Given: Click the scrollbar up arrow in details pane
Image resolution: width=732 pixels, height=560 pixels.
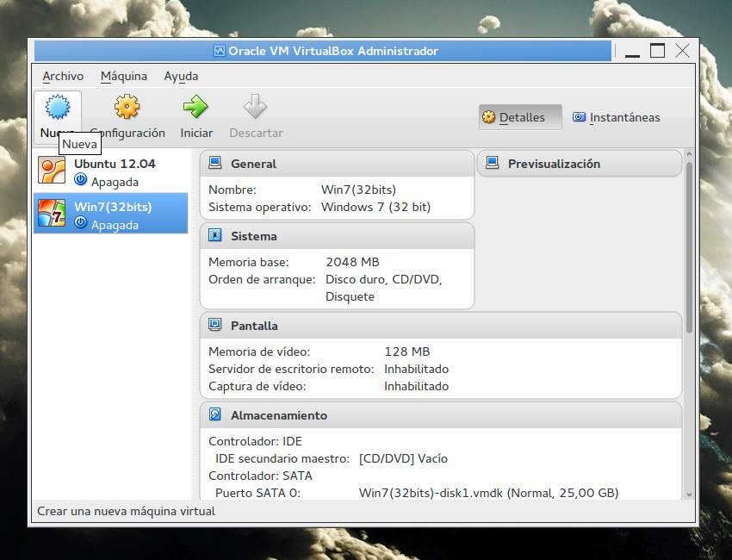Looking at the screenshot, I should click(689, 153).
